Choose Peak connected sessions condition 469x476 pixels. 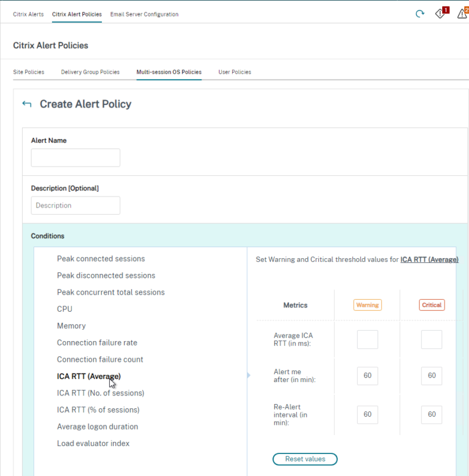click(x=101, y=259)
